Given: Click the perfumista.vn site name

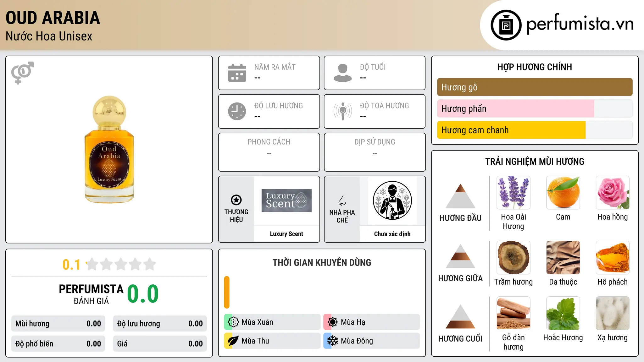Looking at the screenshot, I should coord(580,24).
